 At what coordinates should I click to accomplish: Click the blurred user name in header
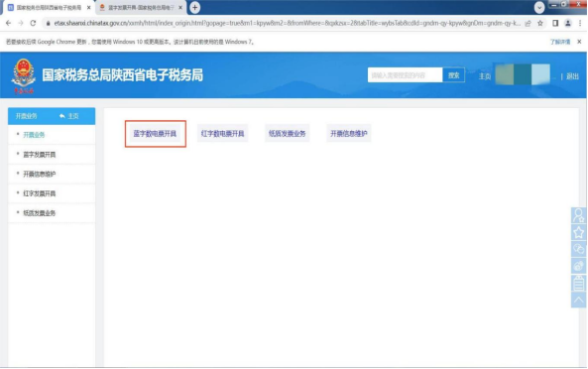pos(523,74)
